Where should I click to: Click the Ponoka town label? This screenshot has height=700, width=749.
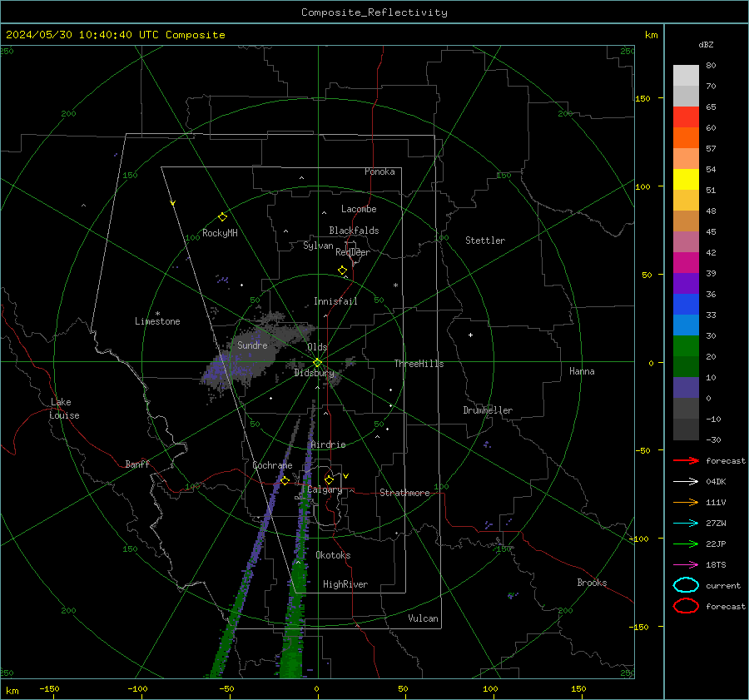coord(379,171)
